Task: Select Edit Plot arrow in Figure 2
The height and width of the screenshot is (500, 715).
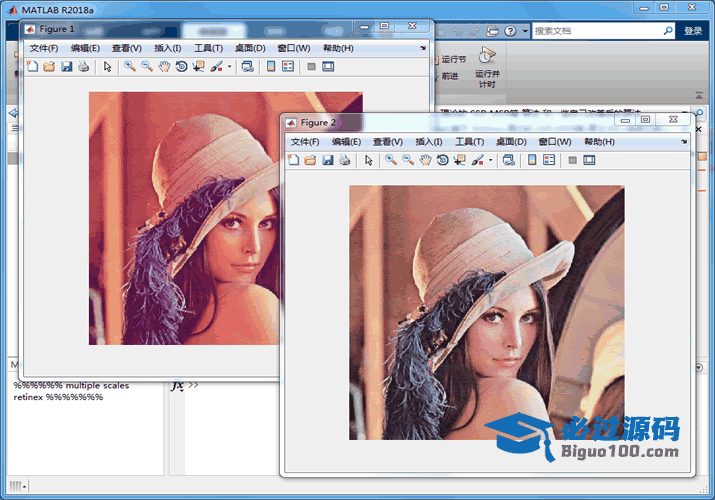Action: [x=369, y=160]
